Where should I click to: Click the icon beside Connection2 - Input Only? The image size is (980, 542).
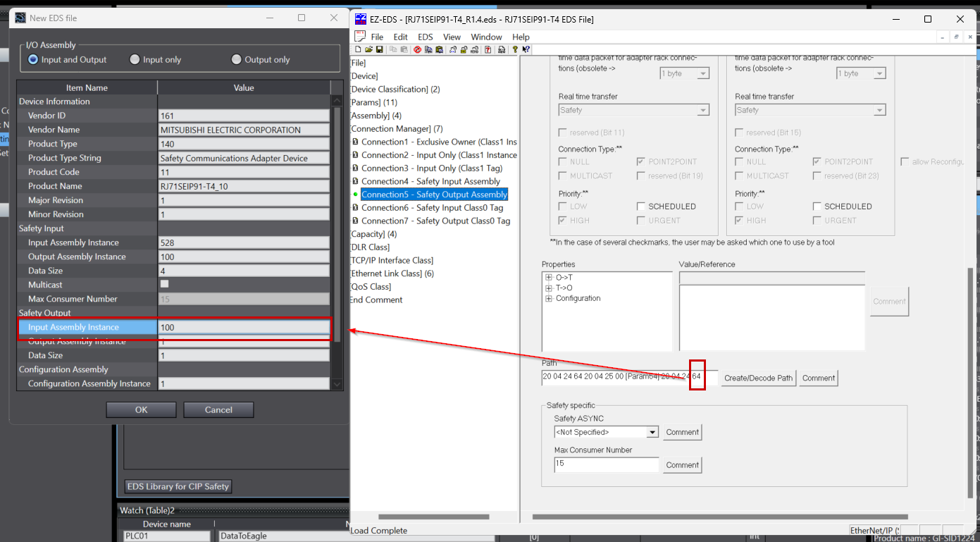pos(356,155)
